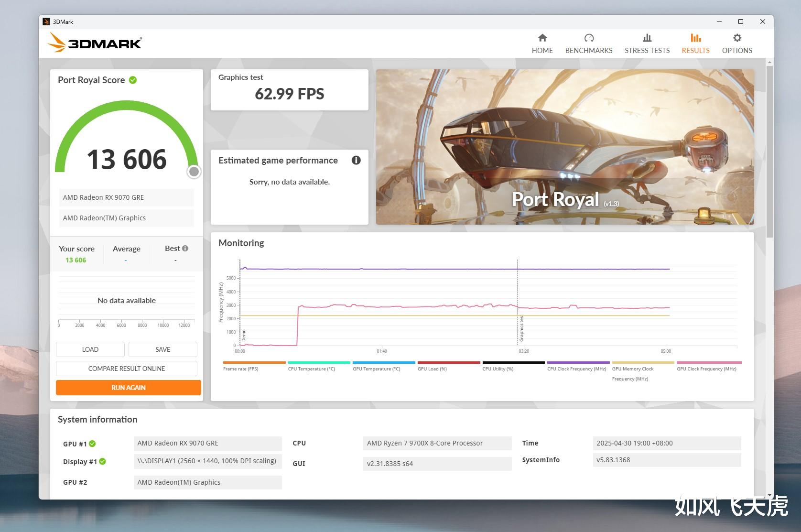This screenshot has height=532, width=801.
Task: Click the green check next to Display #1
Action: point(102,461)
